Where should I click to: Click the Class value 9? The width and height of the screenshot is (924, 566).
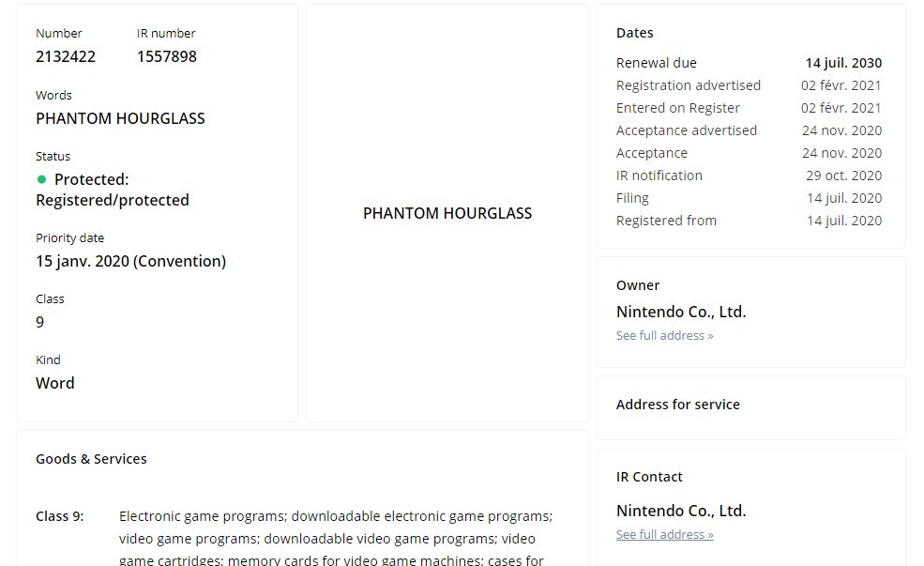(39, 323)
